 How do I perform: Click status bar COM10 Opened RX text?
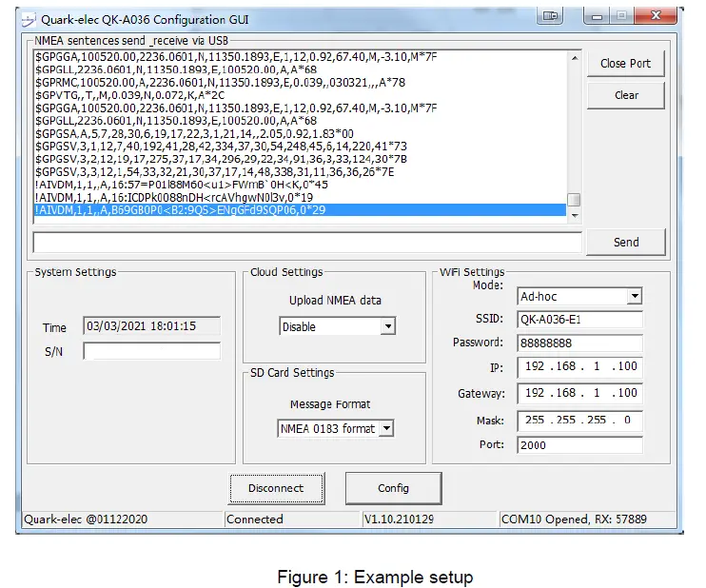574,519
